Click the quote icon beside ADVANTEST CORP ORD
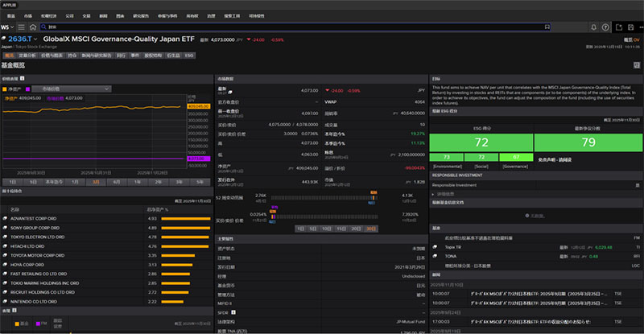644x334 pixels. click(5, 218)
